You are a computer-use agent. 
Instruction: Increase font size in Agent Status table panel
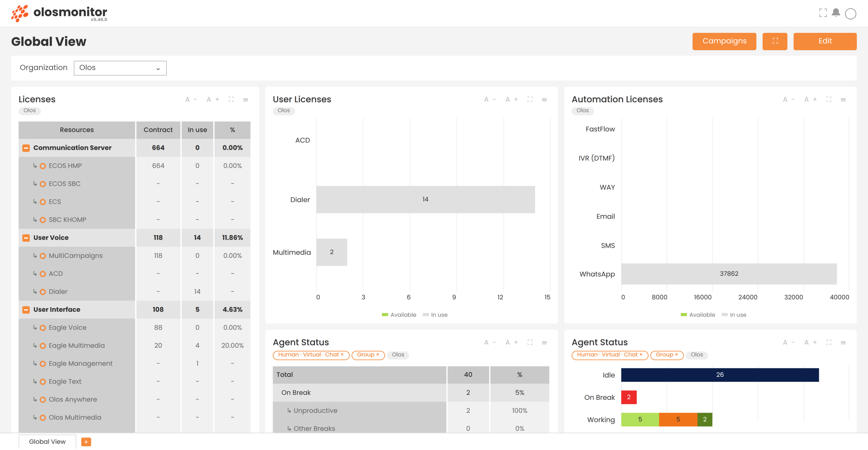point(512,343)
